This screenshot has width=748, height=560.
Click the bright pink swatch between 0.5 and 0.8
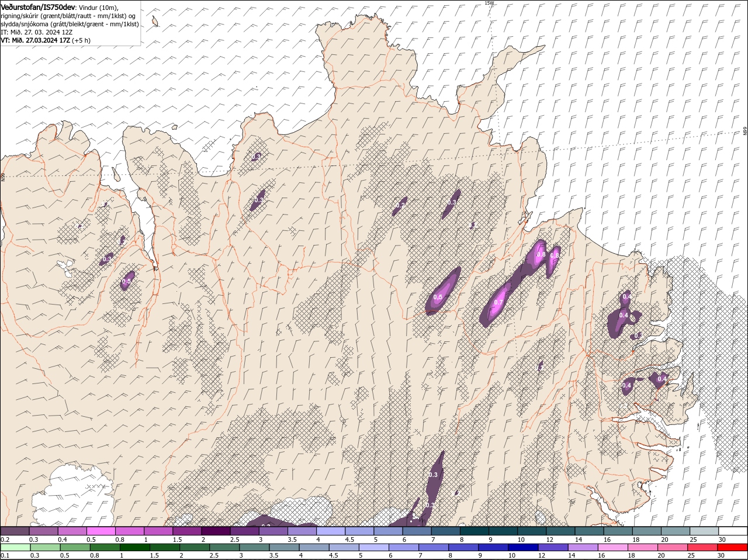coord(101,531)
